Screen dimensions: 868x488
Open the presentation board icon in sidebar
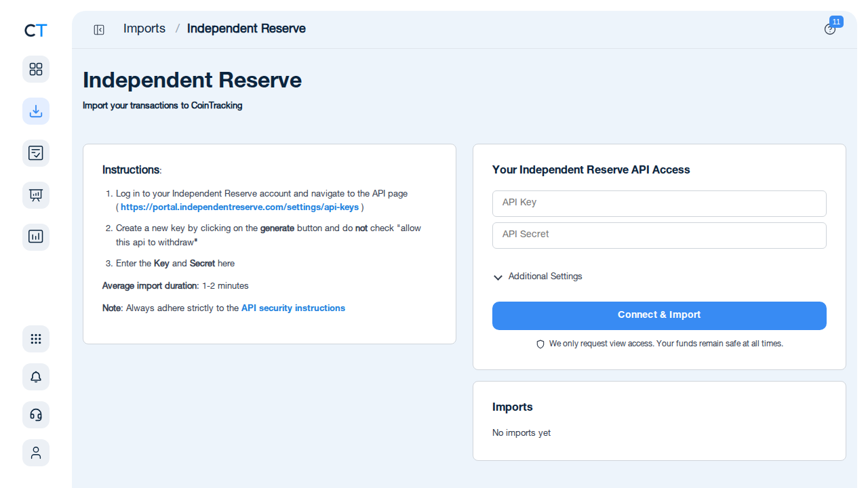36,195
